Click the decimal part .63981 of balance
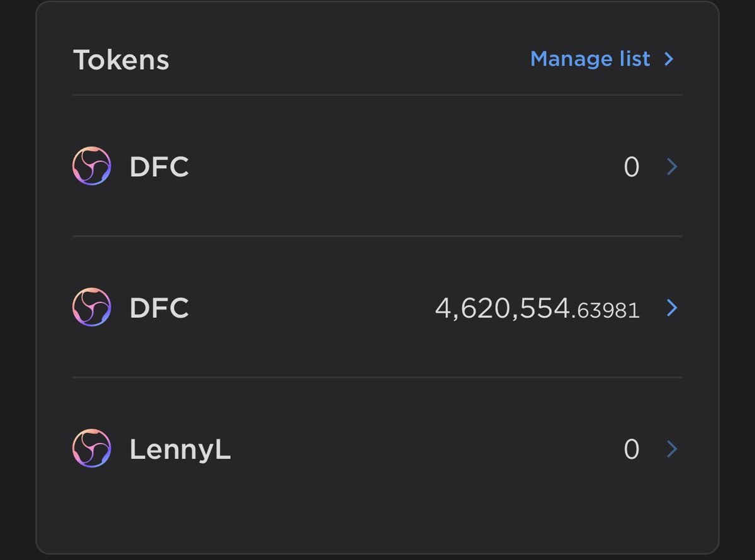Screen dimensions: 755x560 (605, 311)
